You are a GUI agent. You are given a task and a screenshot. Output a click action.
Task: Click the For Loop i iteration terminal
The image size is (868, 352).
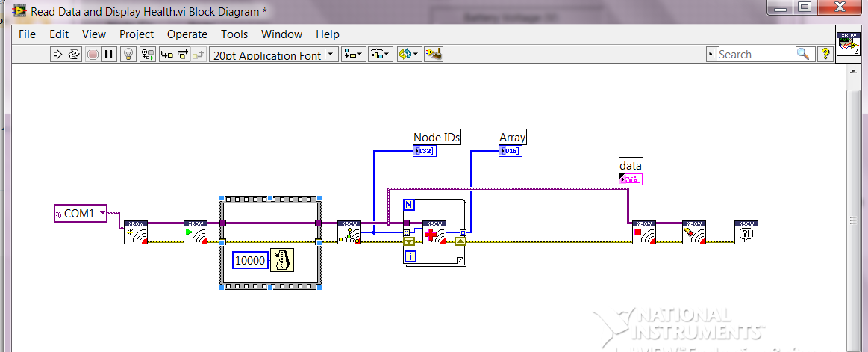click(x=410, y=256)
